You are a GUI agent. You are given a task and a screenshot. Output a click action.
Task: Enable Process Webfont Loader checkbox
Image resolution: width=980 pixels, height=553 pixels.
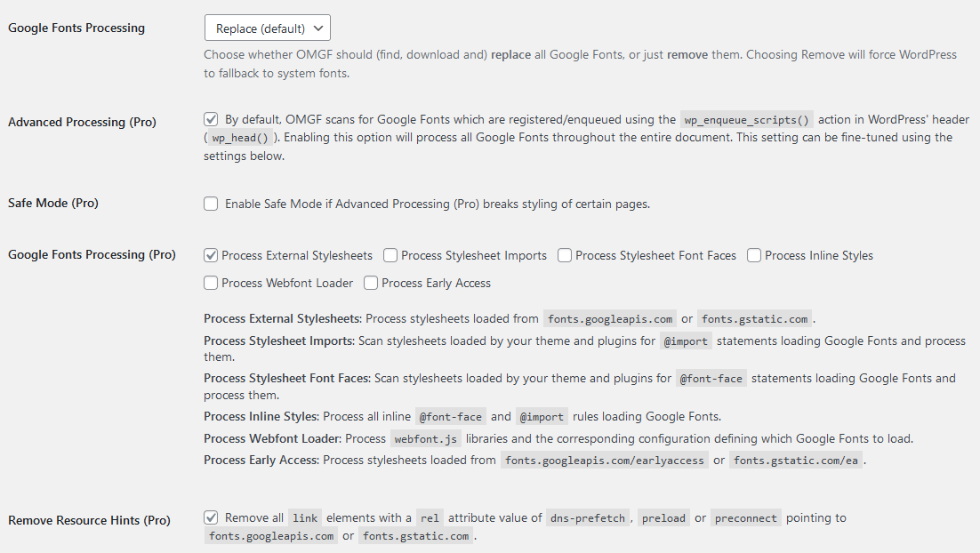pyautogui.click(x=211, y=283)
